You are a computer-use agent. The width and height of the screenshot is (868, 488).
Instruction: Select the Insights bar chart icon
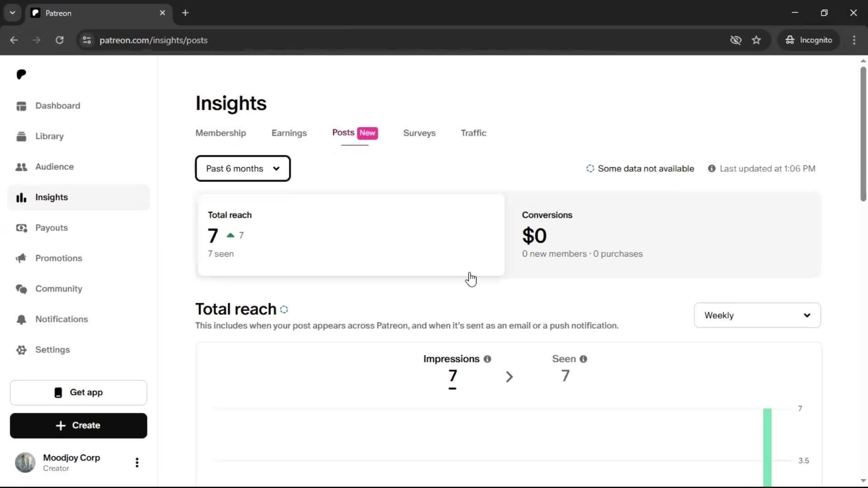pyautogui.click(x=21, y=197)
